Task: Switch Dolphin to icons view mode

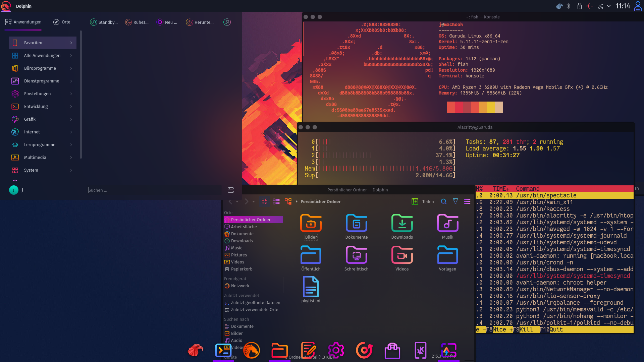Action: pos(265,201)
